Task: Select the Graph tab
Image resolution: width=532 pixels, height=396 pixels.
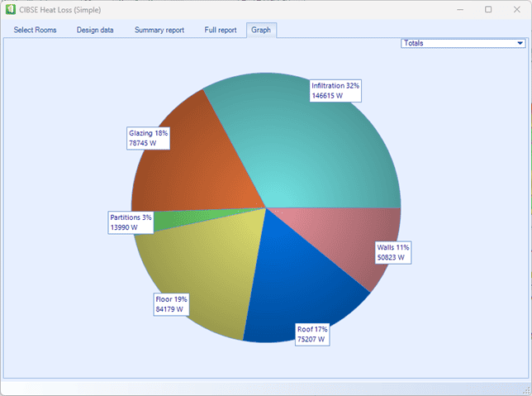Action: click(x=261, y=30)
